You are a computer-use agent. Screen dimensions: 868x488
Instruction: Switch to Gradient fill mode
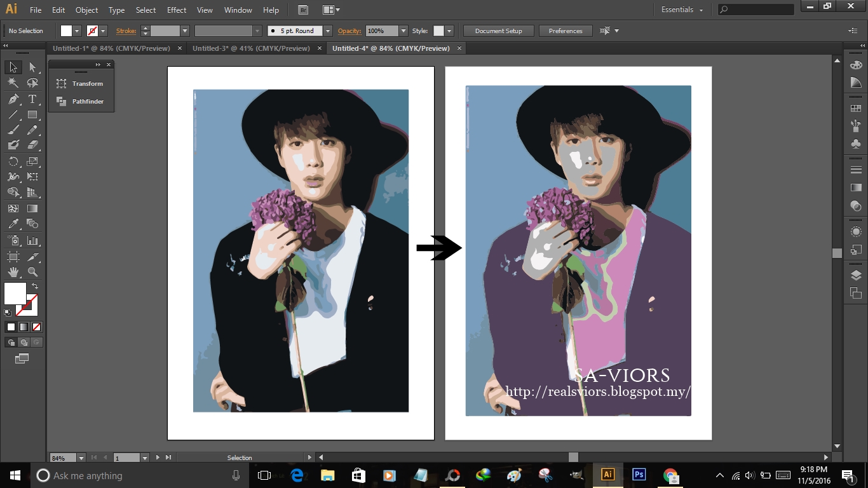coord(24,327)
